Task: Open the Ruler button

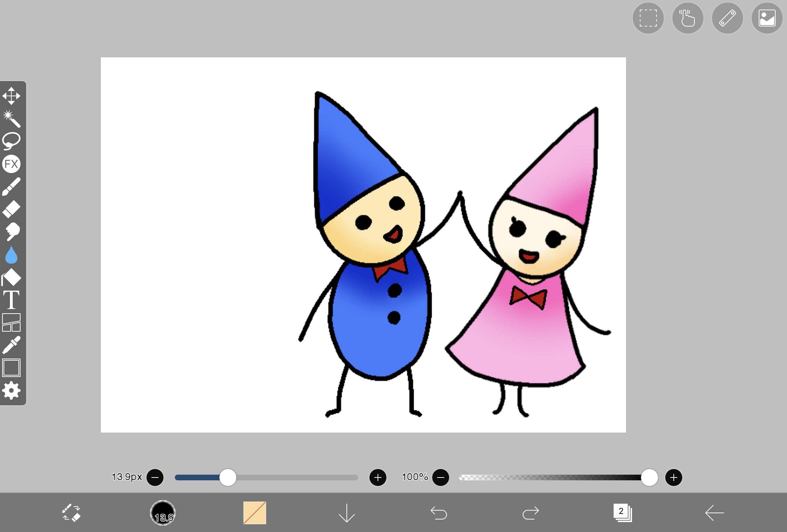Action: click(x=727, y=18)
